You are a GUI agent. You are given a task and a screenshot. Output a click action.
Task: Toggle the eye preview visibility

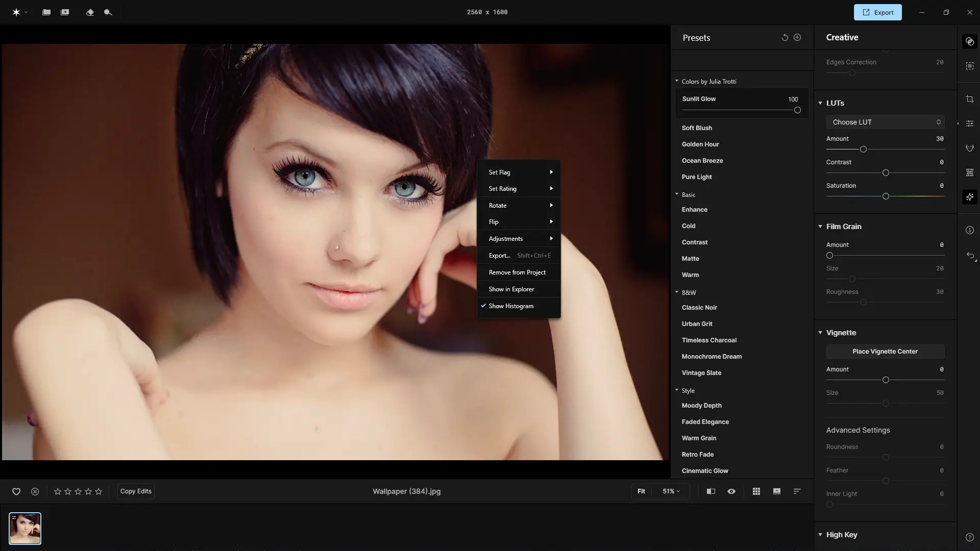(x=731, y=491)
